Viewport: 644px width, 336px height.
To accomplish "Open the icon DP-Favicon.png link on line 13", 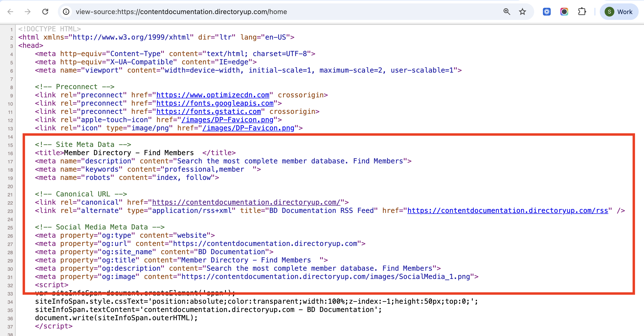I will click(248, 128).
